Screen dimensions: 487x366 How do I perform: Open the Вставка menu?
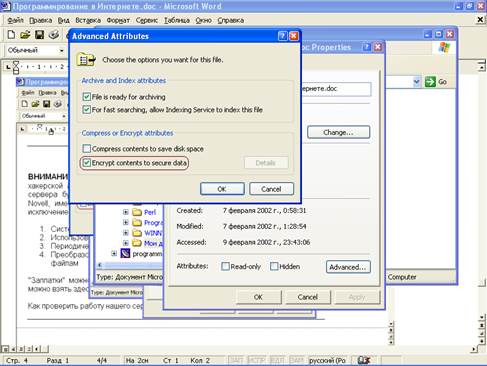click(x=88, y=20)
